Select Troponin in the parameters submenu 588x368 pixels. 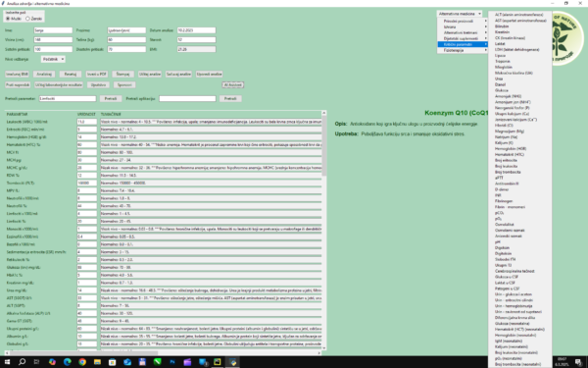pyautogui.click(x=502, y=61)
